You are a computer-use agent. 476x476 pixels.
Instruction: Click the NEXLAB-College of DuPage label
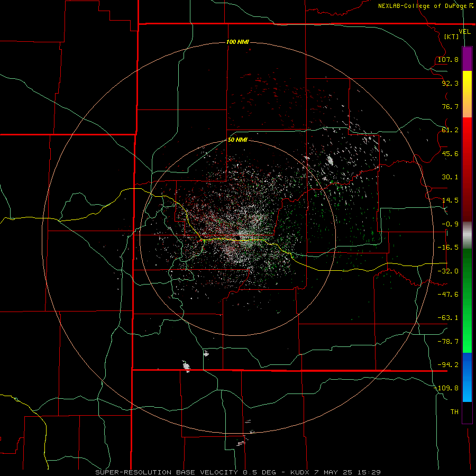423,6
